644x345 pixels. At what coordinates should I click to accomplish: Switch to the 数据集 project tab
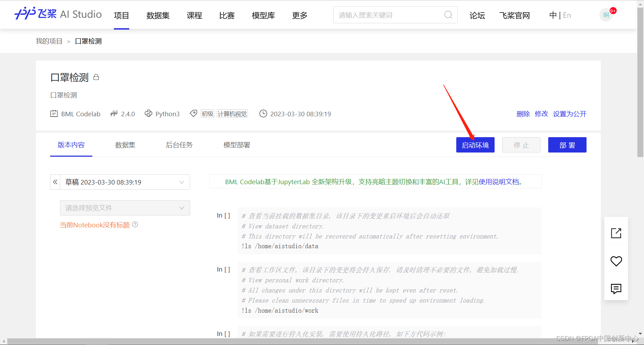tap(125, 145)
